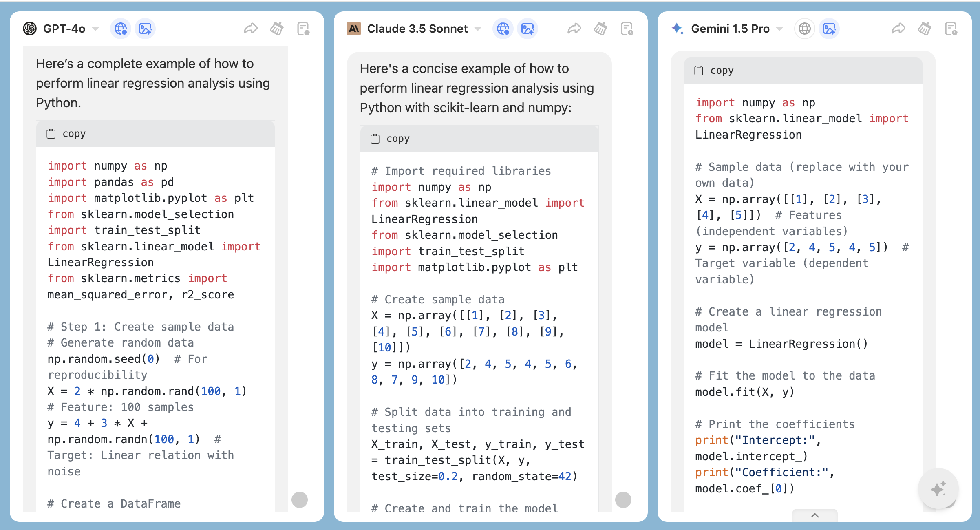Open GPT-4o model selector dropdown
Viewport: 980px width, 530px height.
tap(95, 29)
